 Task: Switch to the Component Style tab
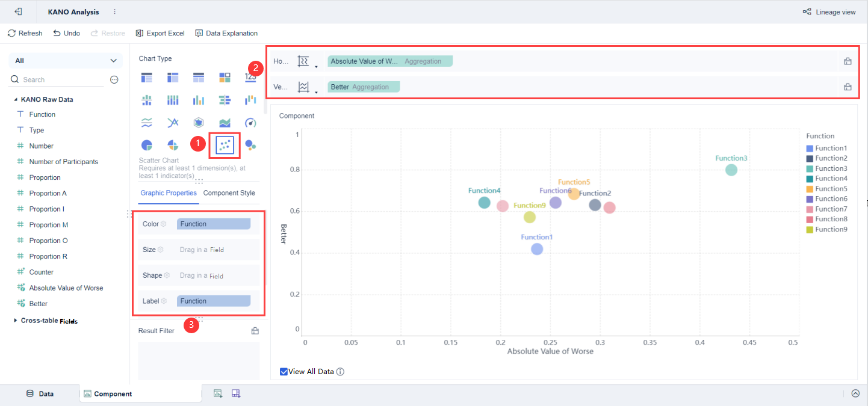point(229,193)
